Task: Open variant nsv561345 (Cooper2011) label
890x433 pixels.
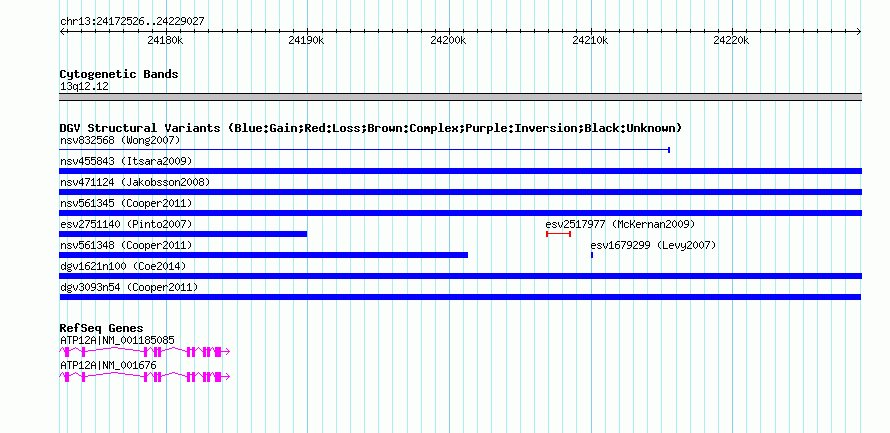Action: [126, 203]
